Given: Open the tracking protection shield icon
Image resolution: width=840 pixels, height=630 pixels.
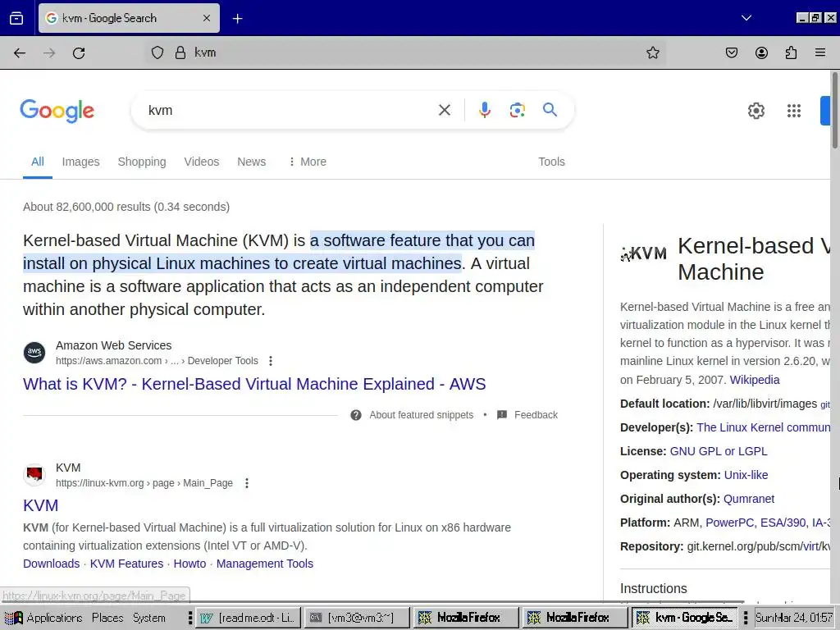Looking at the screenshot, I should (x=157, y=52).
